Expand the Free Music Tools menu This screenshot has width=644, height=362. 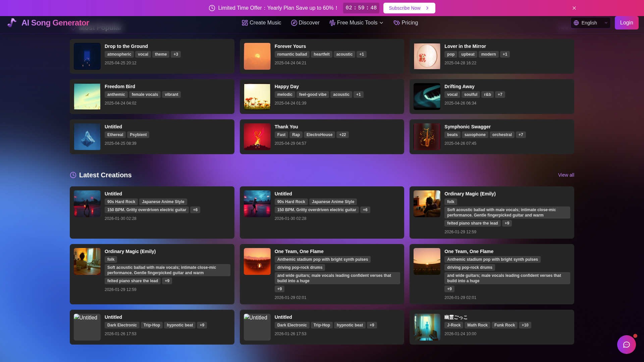tap(356, 23)
